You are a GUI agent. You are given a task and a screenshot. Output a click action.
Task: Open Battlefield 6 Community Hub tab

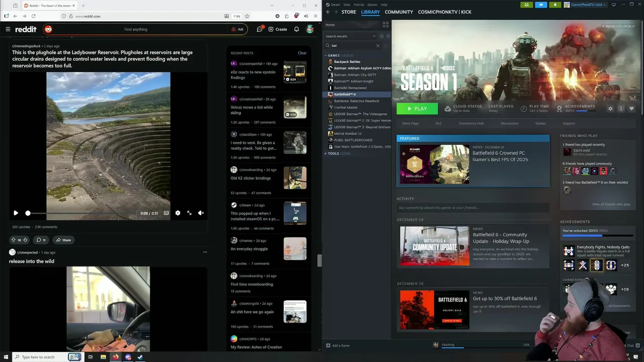(x=471, y=123)
